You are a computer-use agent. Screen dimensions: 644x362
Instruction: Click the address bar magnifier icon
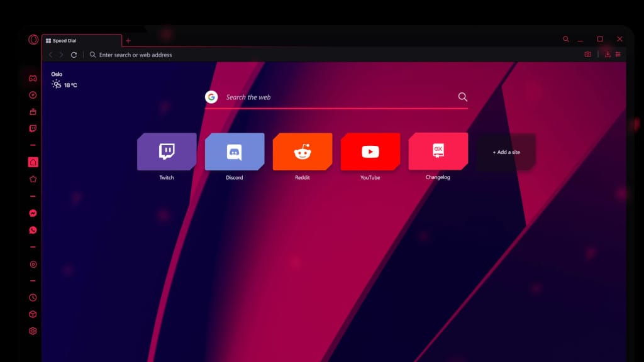(93, 55)
